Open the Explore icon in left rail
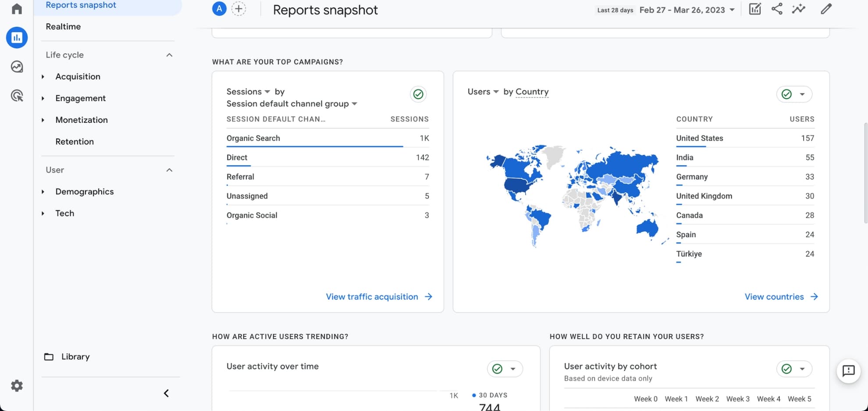Screen dimensions: 868x411 pos(17,67)
